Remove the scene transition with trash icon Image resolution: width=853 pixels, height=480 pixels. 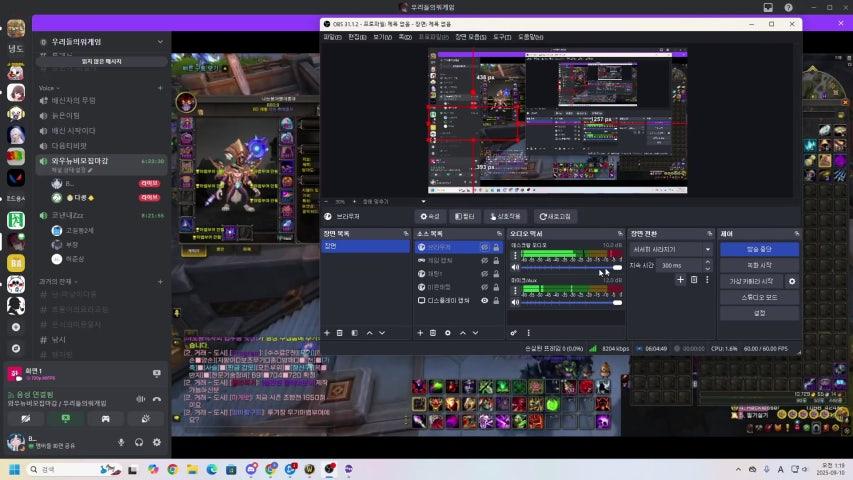click(x=694, y=279)
